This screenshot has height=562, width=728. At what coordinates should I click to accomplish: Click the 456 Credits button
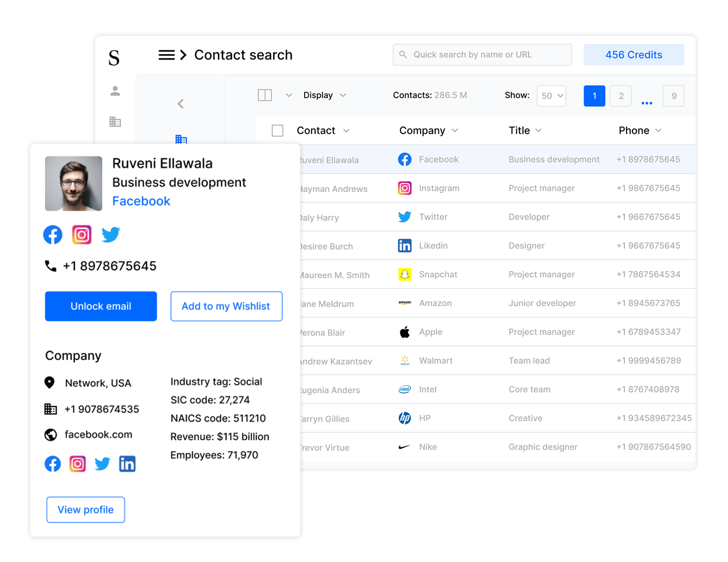coord(634,55)
